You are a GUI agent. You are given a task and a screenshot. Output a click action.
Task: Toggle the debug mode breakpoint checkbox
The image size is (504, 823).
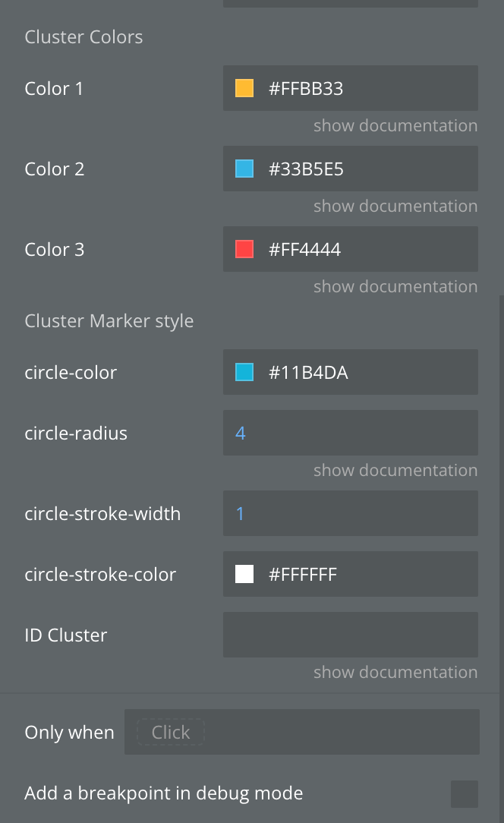[464, 793]
